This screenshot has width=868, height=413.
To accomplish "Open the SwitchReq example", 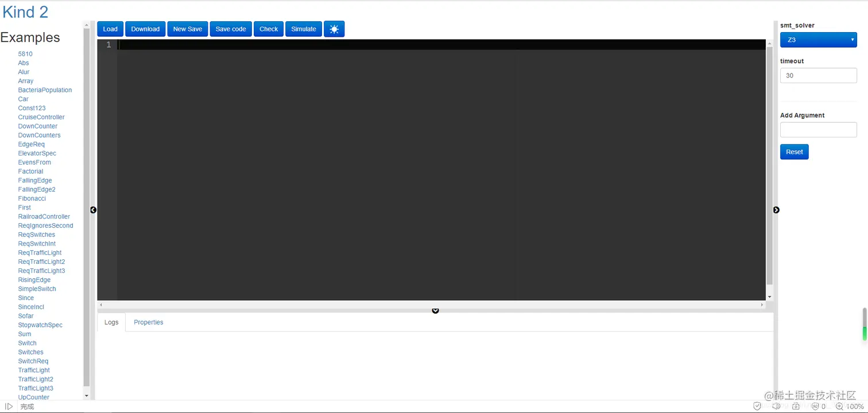I will click(x=33, y=361).
